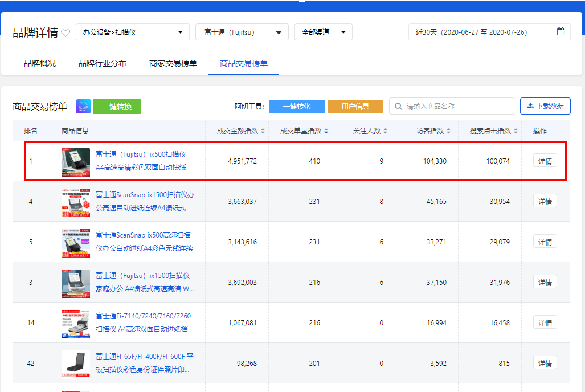Click the 阿明工具 label

coord(249,107)
